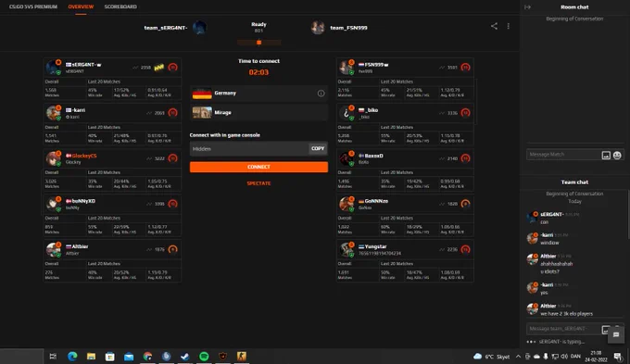Image resolution: width=630 pixels, height=364 pixels.
Task: Open Spotify from taskbar
Action: tap(204, 357)
